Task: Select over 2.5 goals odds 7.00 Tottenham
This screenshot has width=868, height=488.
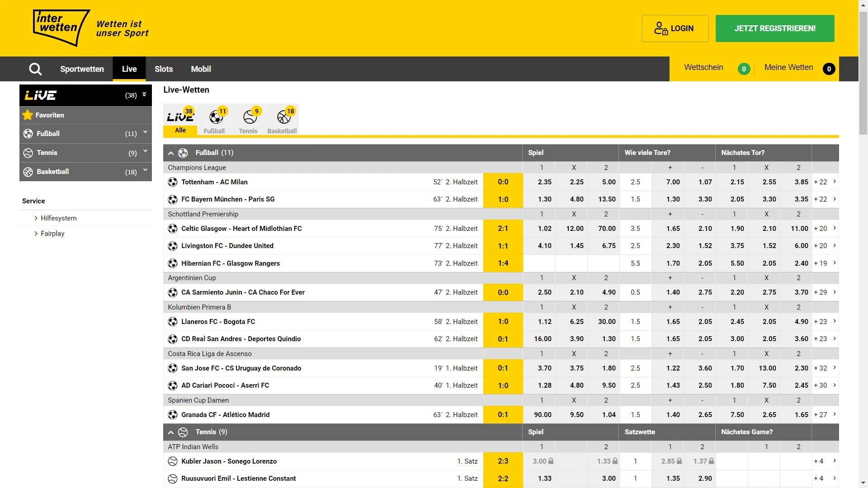Action: coord(667,182)
